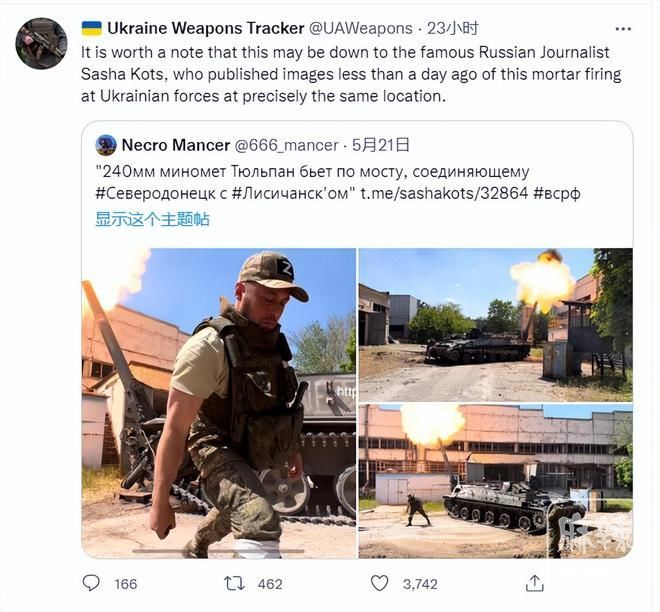The height and width of the screenshot is (612, 660).
Task: Click the retweet arrows icon
Action: click(234, 583)
